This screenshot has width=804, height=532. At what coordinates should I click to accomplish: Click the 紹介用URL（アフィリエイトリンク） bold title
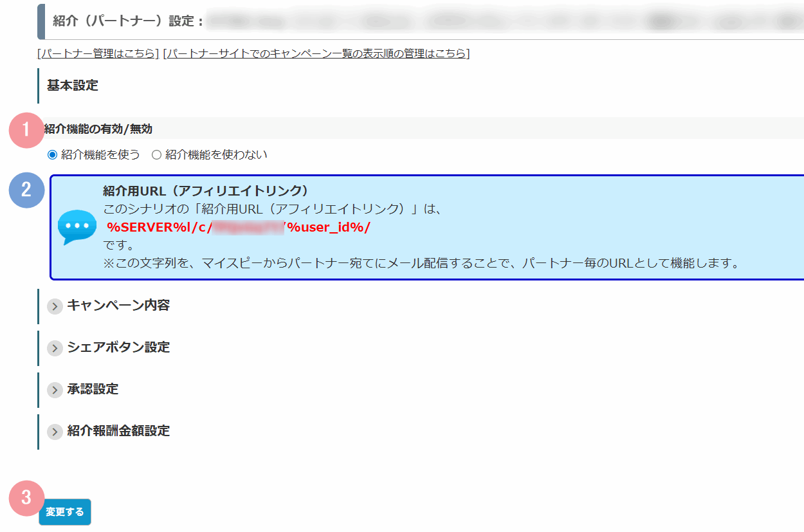[x=206, y=191]
